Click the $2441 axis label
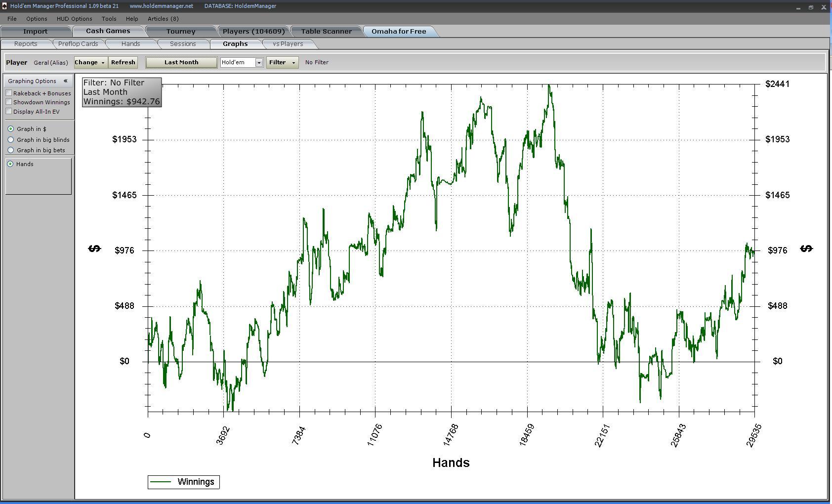Viewport: 832px width, 504px height. click(x=777, y=84)
